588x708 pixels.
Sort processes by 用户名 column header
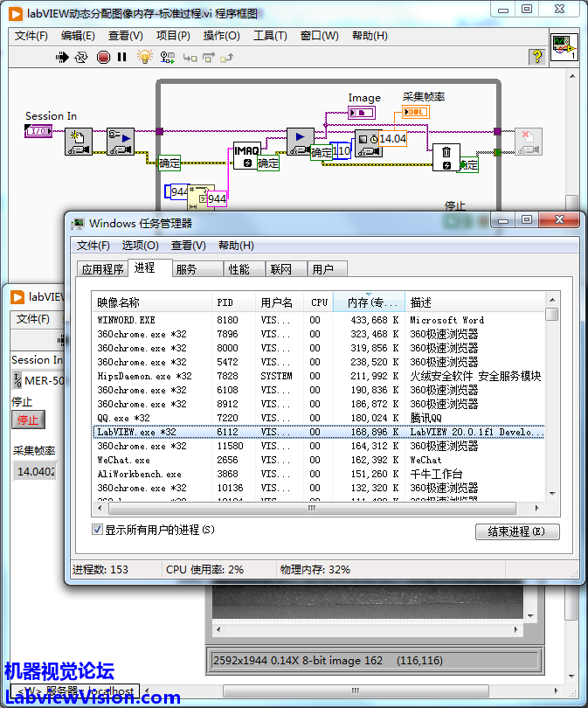280,302
